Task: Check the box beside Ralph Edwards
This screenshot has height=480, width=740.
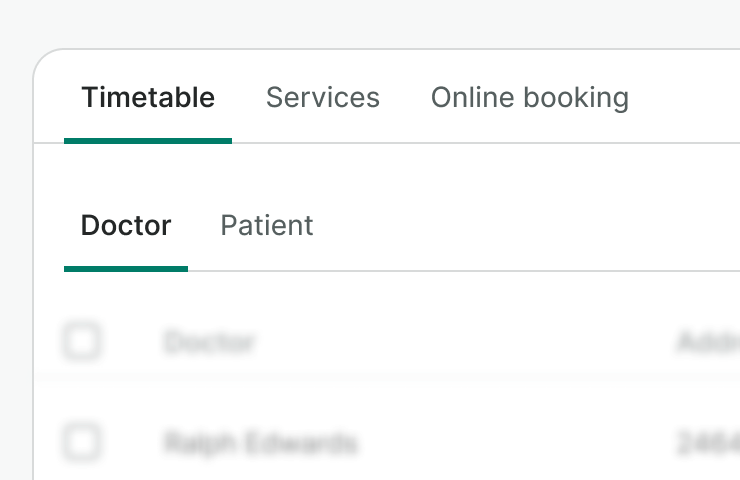Action: point(81,441)
